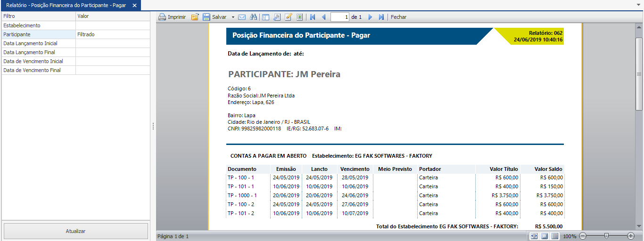Open the tab list dropdown at top right
The width and height of the screenshot is (644, 241).
click(639, 5)
